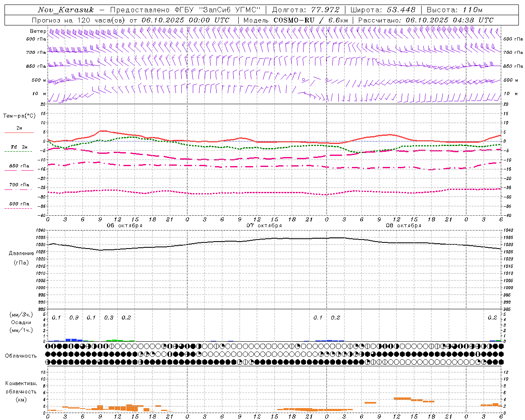Click the station name Nov_Karasuk
525x420 pixels.
click(x=66, y=10)
